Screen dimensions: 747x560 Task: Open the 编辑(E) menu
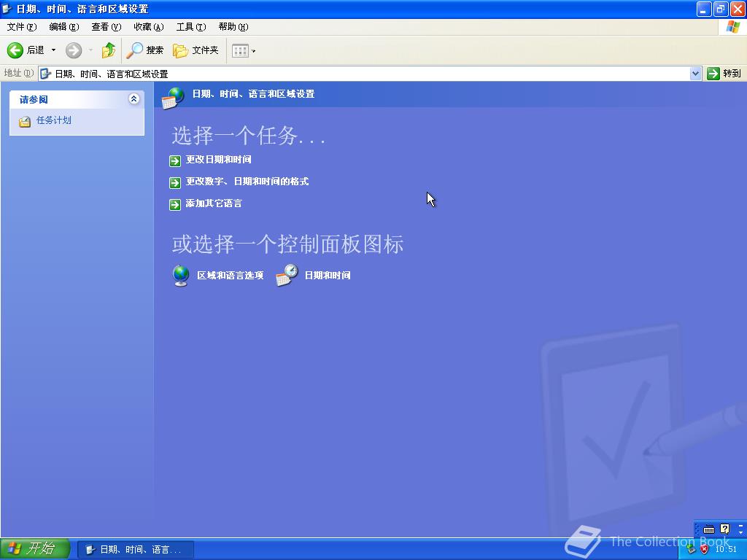pyautogui.click(x=64, y=27)
